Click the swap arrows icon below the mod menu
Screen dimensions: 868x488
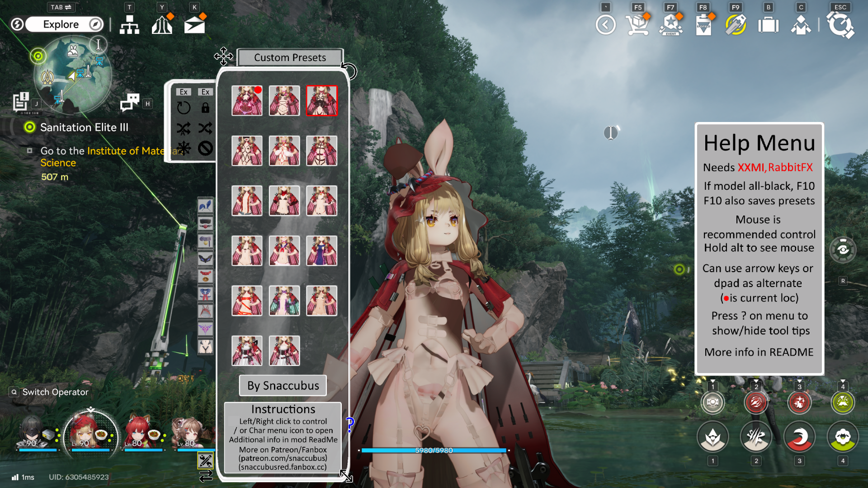click(x=206, y=476)
